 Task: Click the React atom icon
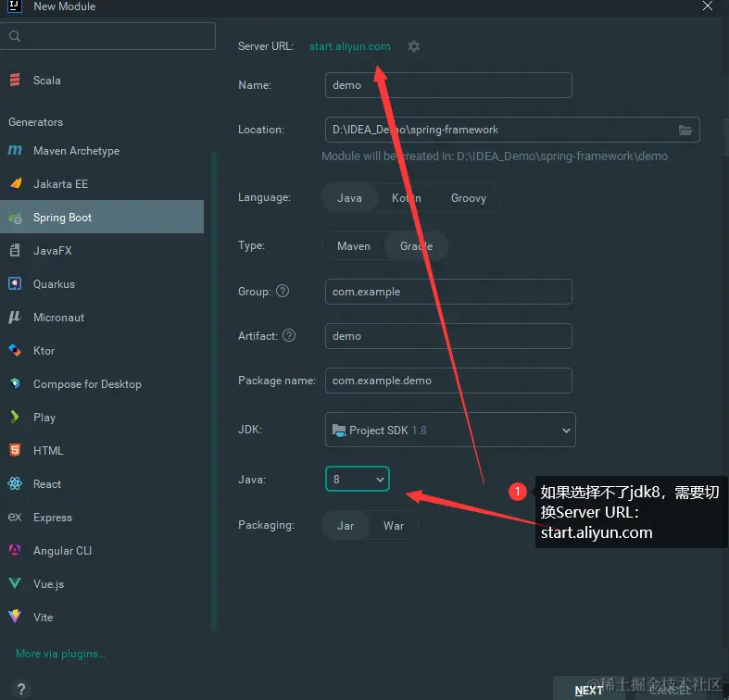pyautogui.click(x=15, y=483)
